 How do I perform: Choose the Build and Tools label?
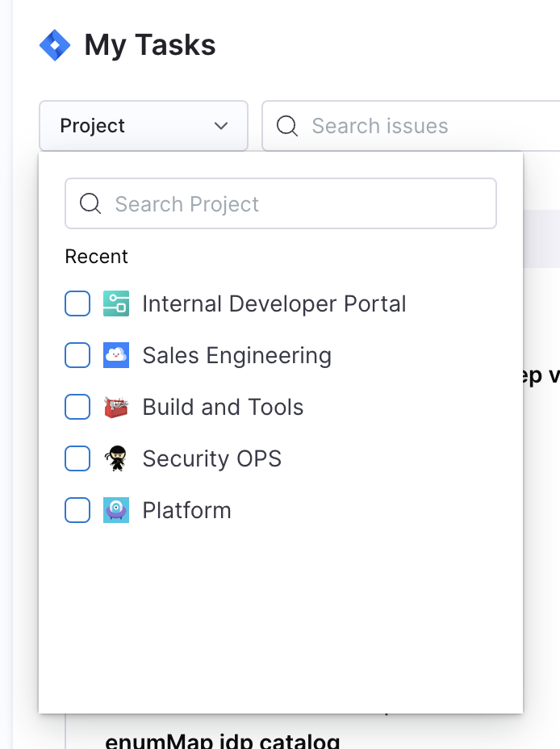223,407
